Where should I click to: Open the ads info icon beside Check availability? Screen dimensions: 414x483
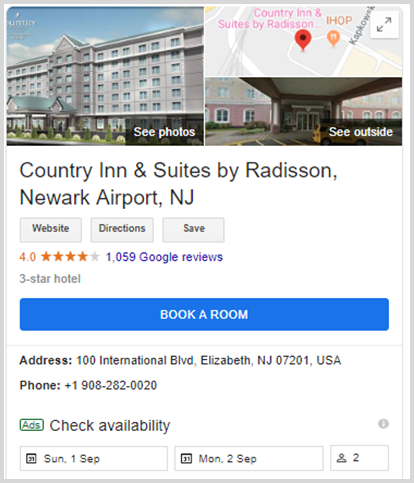coord(383,424)
